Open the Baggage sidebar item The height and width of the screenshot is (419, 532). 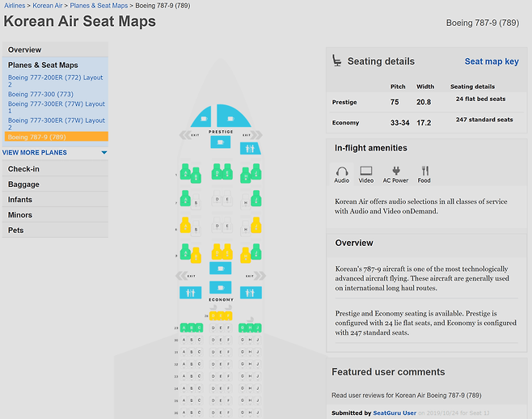(55, 184)
